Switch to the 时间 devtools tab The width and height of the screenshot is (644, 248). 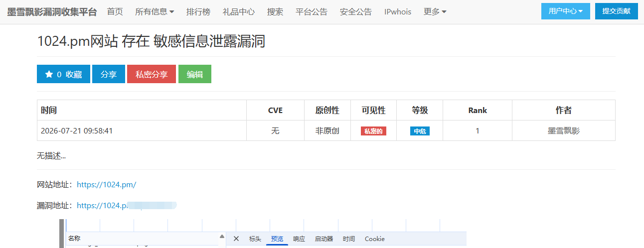pyautogui.click(x=349, y=239)
